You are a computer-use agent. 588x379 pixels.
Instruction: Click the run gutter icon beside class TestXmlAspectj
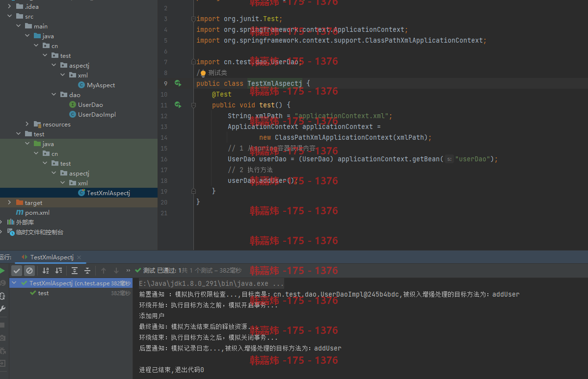178,83
